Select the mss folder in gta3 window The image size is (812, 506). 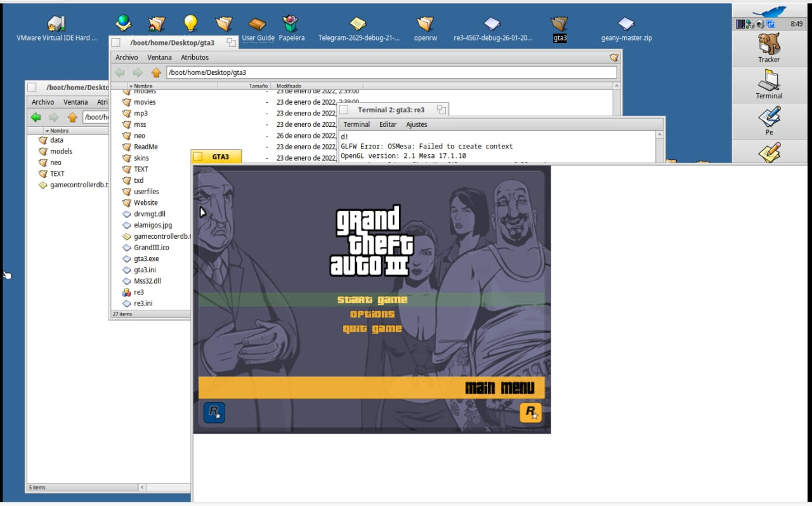click(x=134, y=124)
